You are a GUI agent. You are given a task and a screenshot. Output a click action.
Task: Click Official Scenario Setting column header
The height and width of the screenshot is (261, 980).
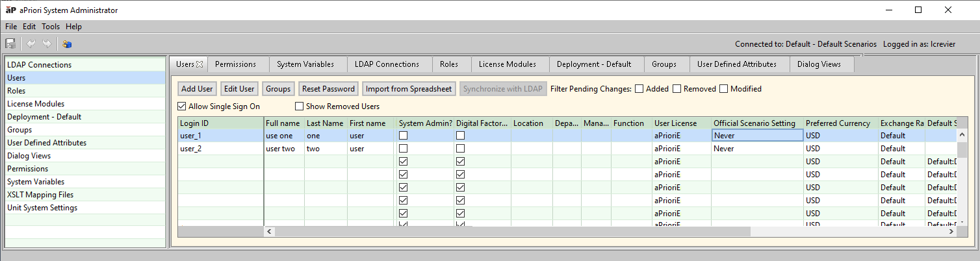pos(757,123)
